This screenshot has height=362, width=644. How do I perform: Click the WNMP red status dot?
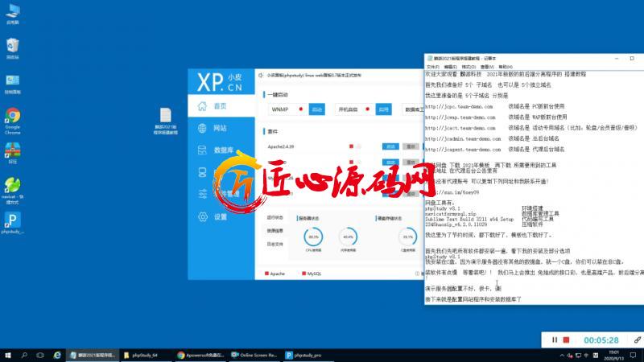point(301,109)
